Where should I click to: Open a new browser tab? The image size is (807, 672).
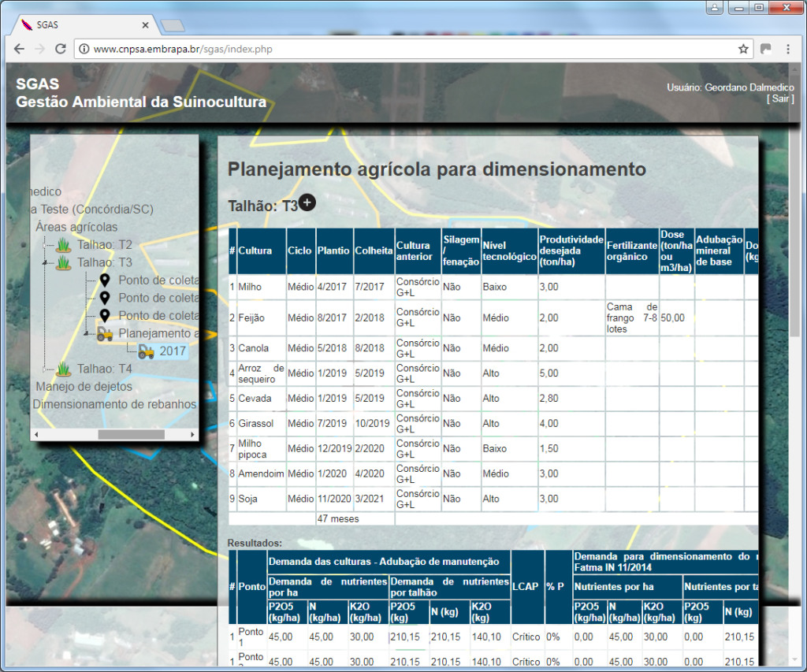(172, 25)
